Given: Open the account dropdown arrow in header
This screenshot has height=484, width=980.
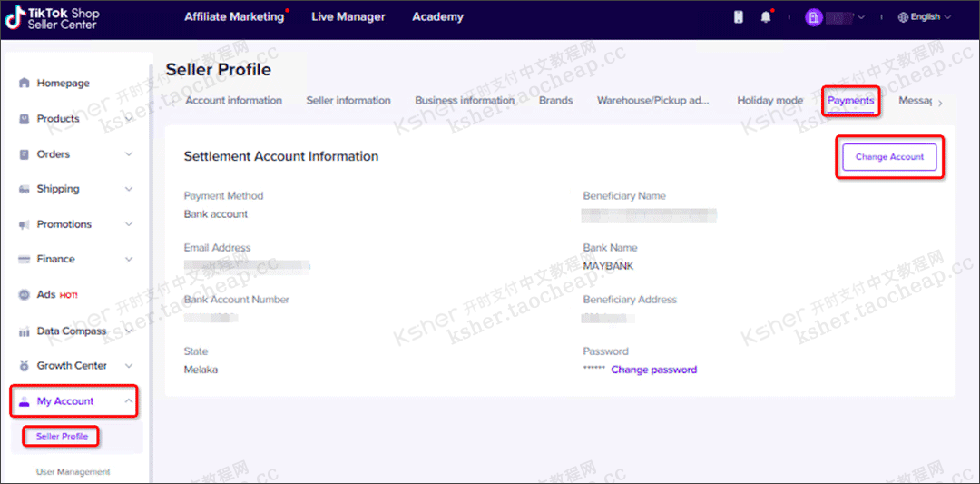Looking at the screenshot, I should point(861,17).
